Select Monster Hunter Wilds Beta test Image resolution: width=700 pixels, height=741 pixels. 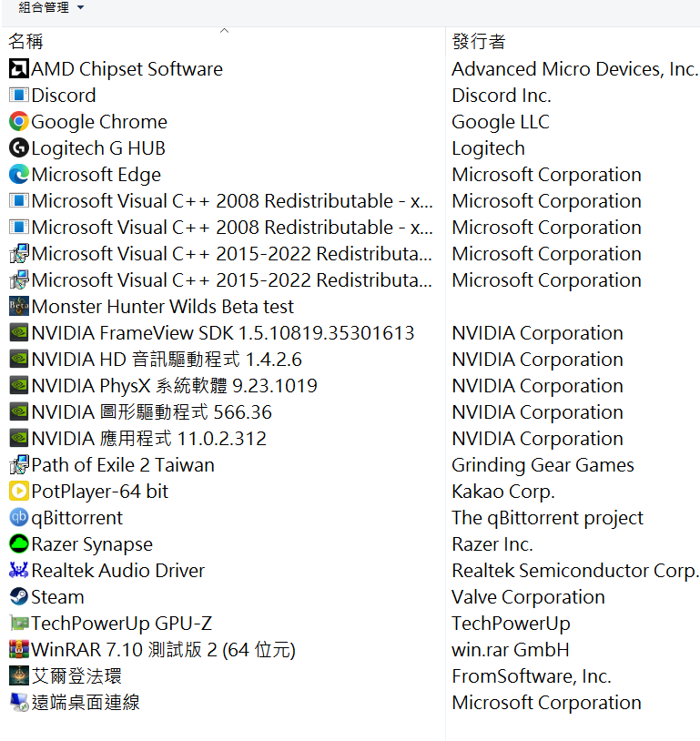(163, 307)
